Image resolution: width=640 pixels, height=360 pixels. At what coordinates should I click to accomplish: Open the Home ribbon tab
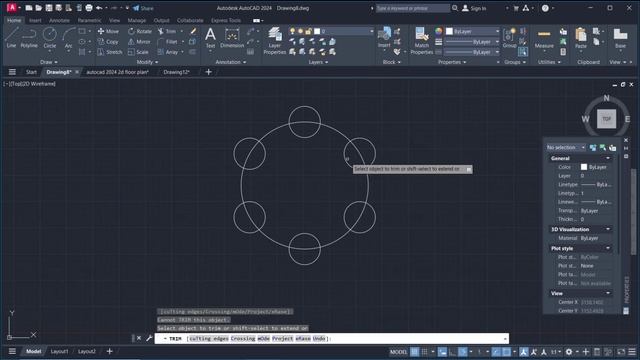[x=14, y=20]
